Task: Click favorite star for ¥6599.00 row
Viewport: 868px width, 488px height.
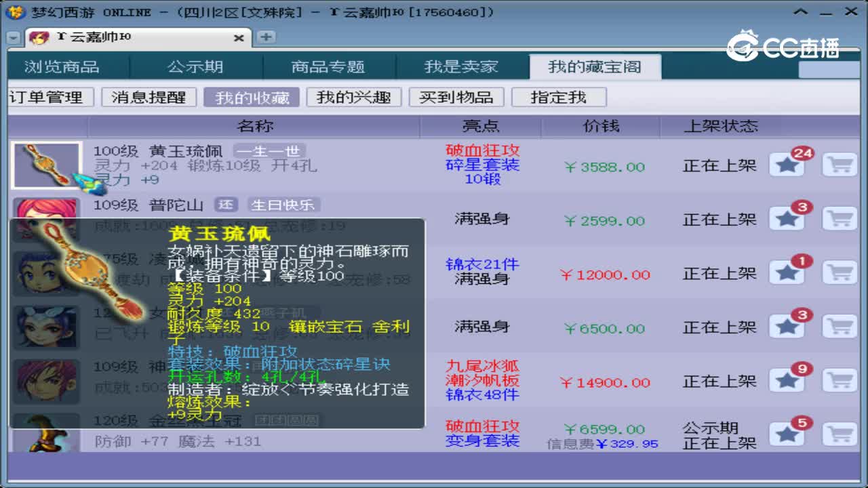Action: tap(787, 434)
